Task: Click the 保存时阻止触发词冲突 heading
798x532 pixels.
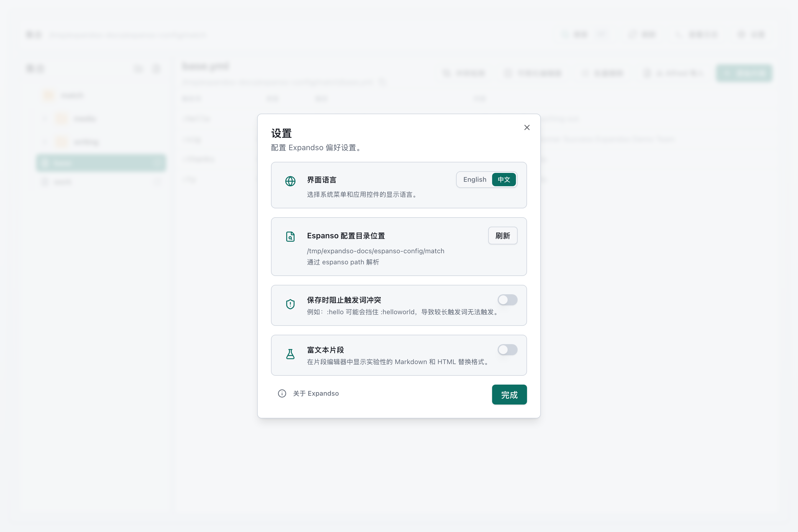Action: click(344, 300)
